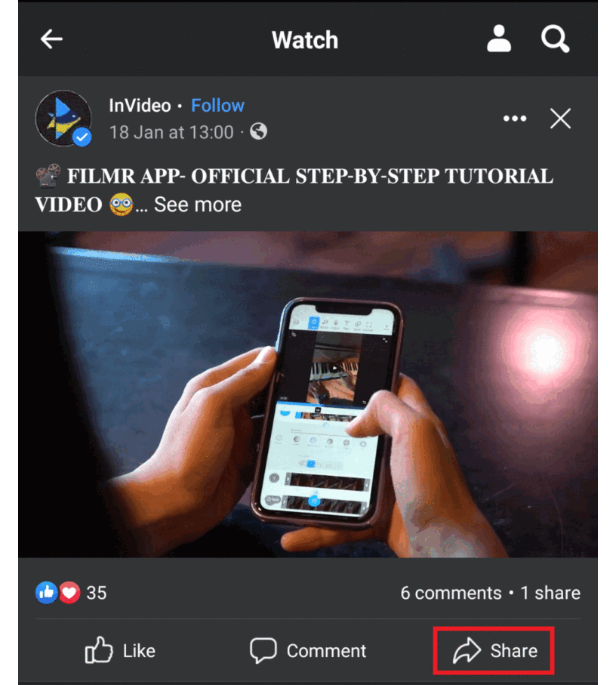616x685 pixels.
Task: Click the Share button
Action: [494, 650]
